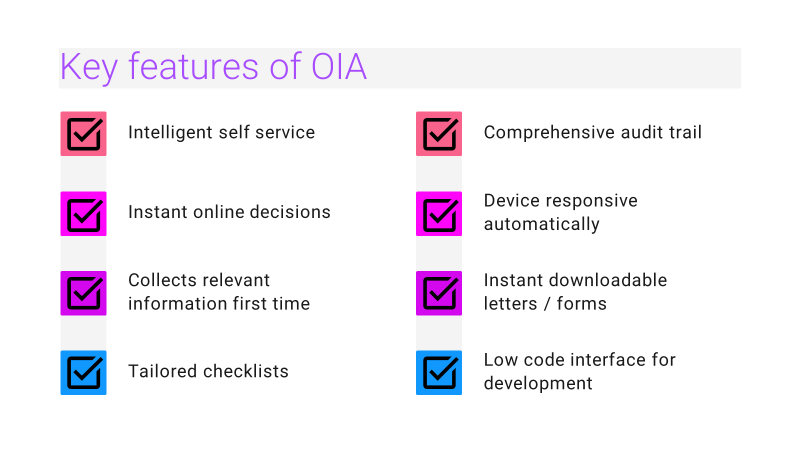
Task: Select the Key features of OIA heading
Action: point(213,67)
